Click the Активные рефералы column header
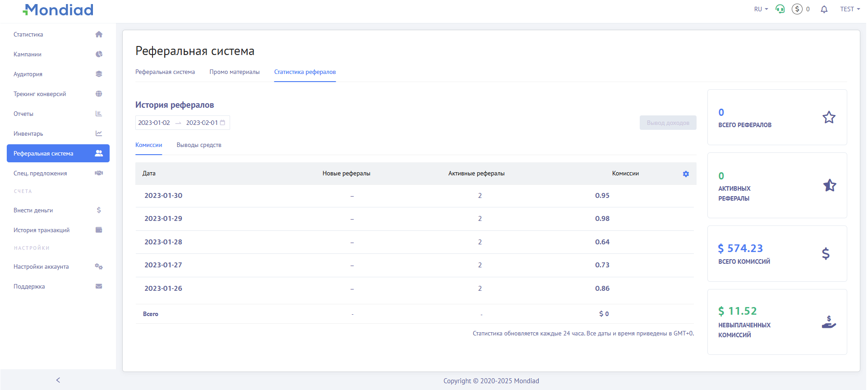868x390 pixels. tap(476, 174)
